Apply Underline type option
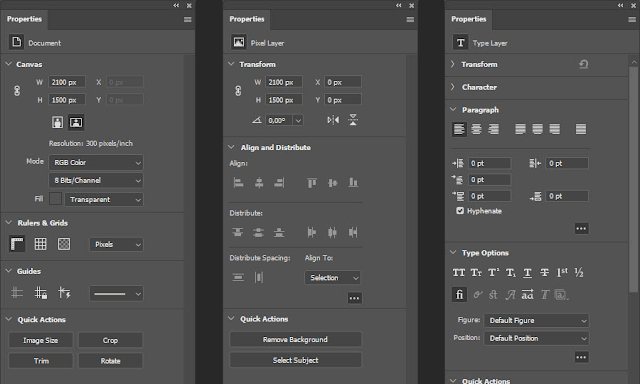Image resolution: width=640 pixels, height=384 pixels. (x=527, y=273)
